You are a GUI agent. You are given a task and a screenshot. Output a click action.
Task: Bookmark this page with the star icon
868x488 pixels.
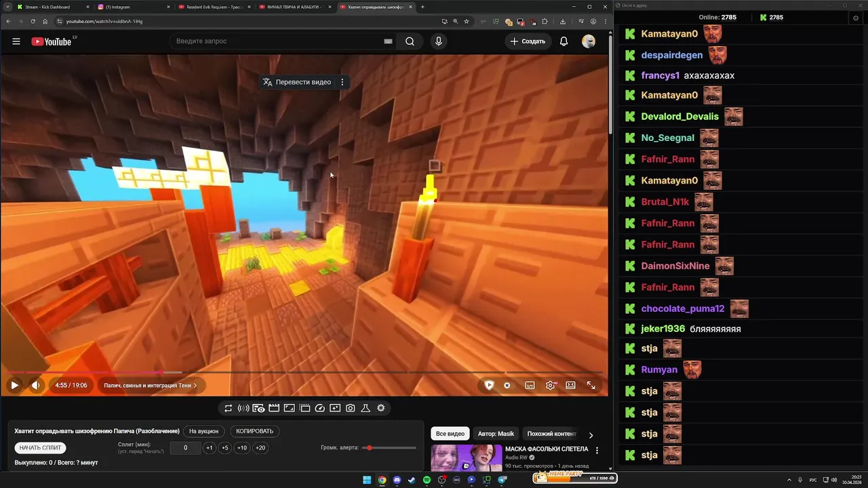467,21
